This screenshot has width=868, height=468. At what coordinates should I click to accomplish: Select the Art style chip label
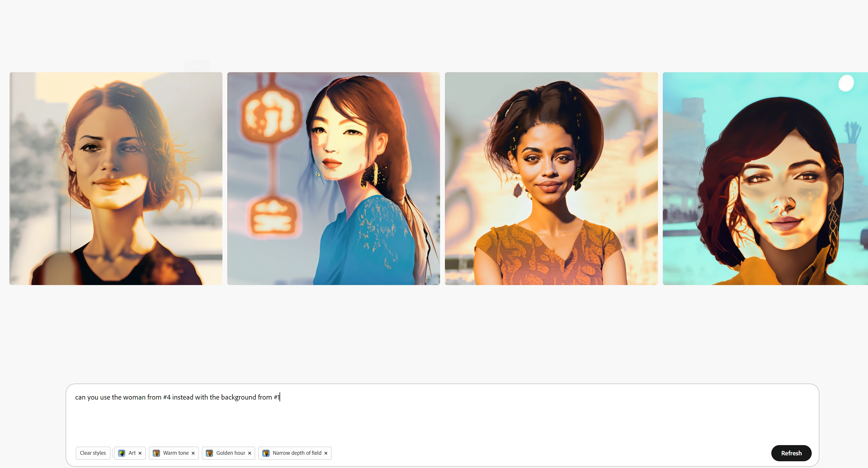point(132,453)
